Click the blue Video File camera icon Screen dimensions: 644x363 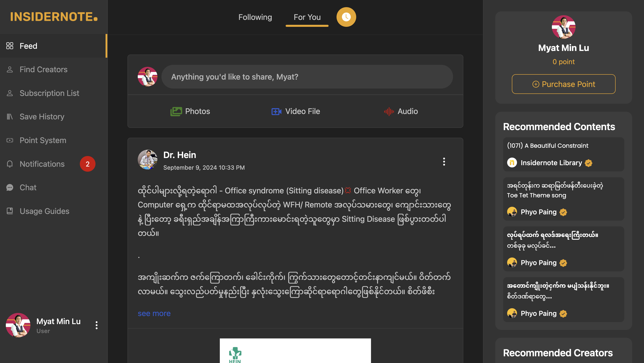click(277, 111)
